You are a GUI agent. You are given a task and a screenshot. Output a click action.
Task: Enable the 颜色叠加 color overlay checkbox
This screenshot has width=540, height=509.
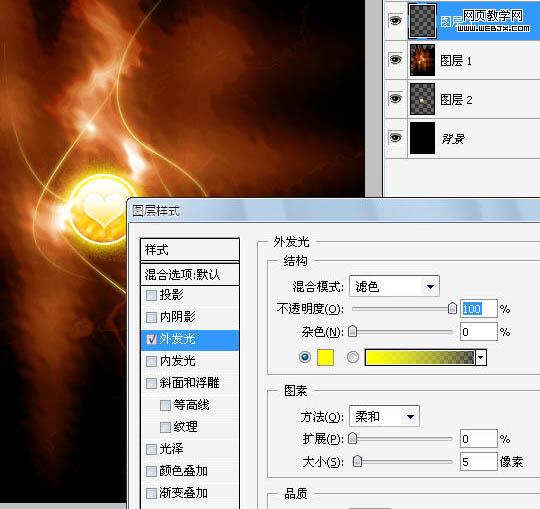[151, 471]
